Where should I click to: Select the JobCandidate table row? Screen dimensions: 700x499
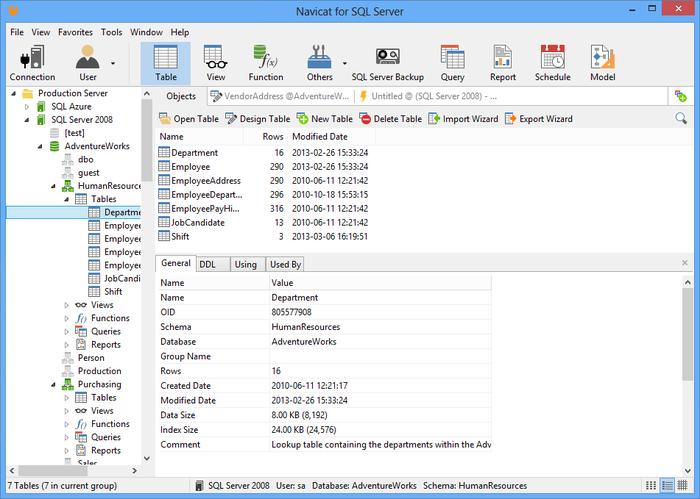click(263, 222)
